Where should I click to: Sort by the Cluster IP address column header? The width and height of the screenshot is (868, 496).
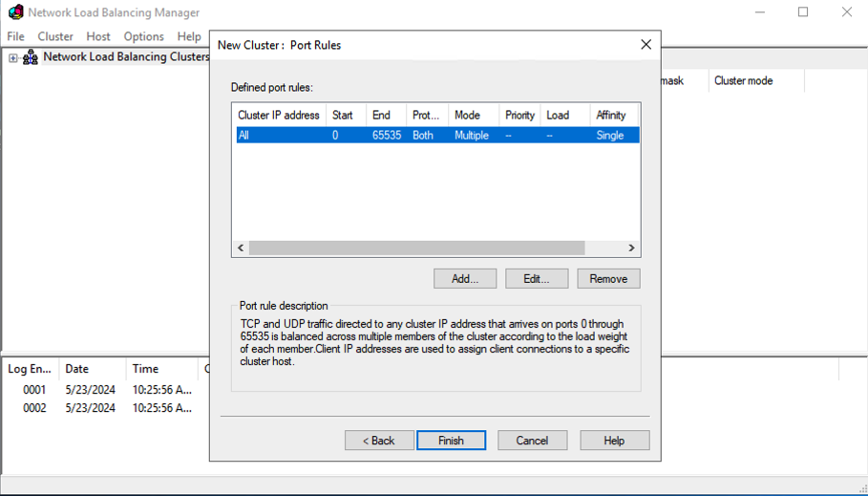tap(278, 115)
